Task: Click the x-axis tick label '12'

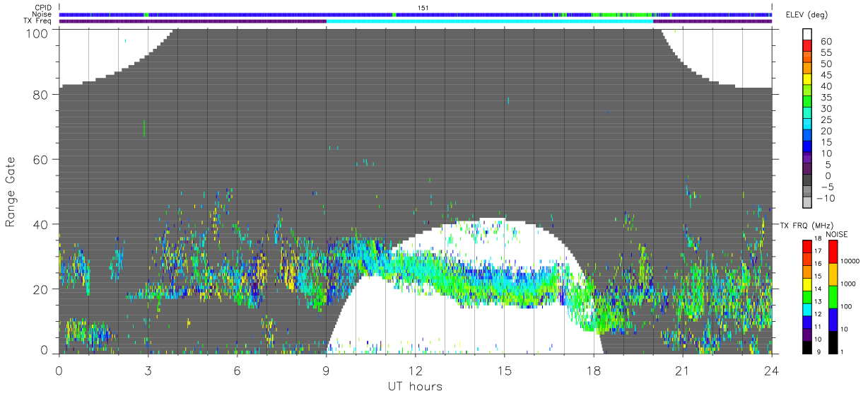Action: pyautogui.click(x=415, y=371)
